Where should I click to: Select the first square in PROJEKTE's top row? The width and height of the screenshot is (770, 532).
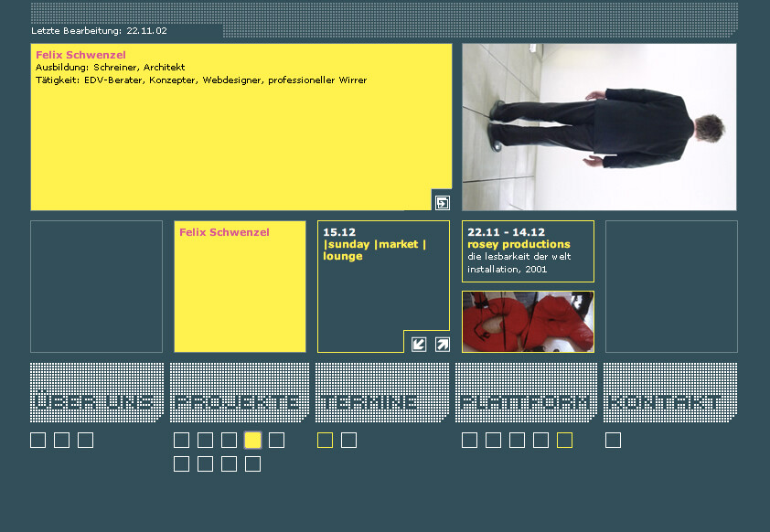(181, 440)
